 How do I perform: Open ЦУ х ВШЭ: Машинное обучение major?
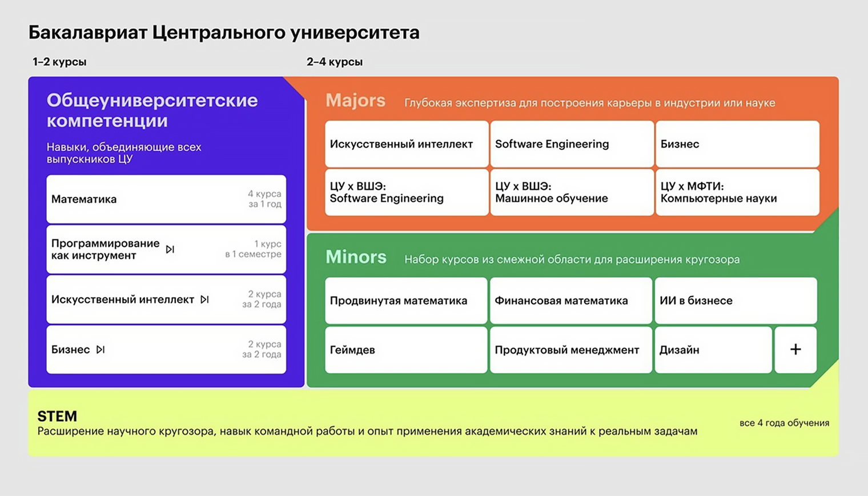tap(572, 193)
